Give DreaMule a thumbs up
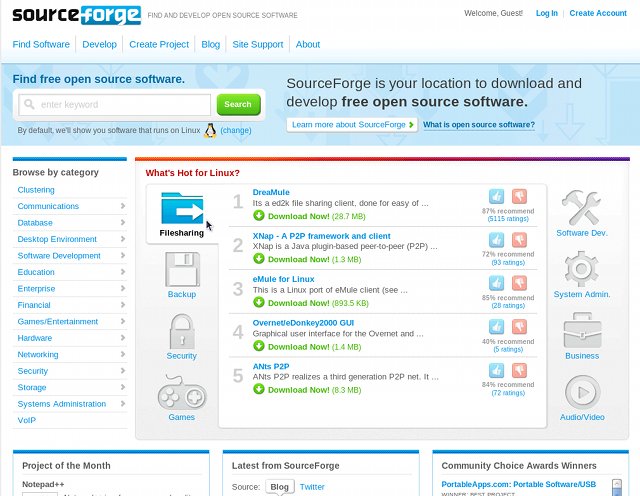640x496 pixels. (496, 197)
